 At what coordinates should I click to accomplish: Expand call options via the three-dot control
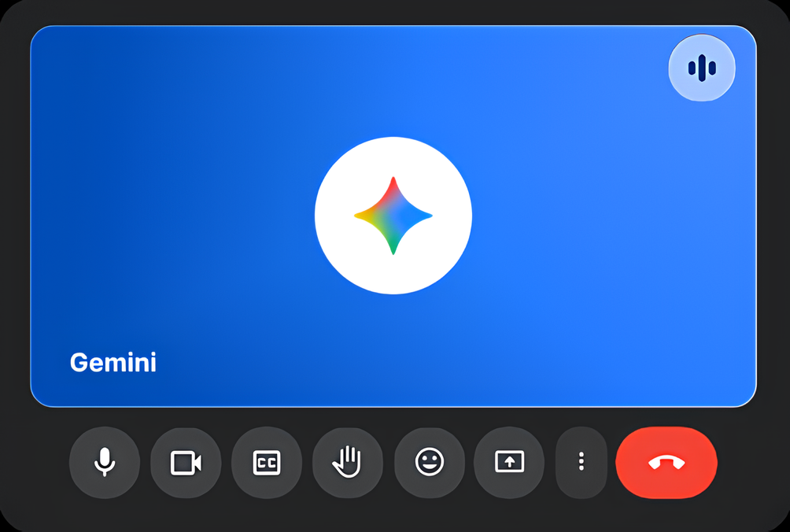coord(581,464)
